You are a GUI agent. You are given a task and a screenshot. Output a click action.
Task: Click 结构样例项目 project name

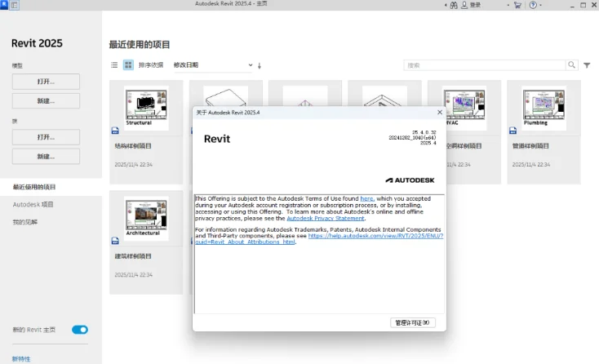133,146
